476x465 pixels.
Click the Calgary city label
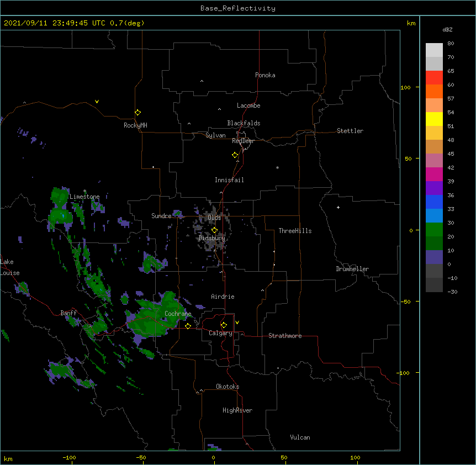tap(220, 333)
